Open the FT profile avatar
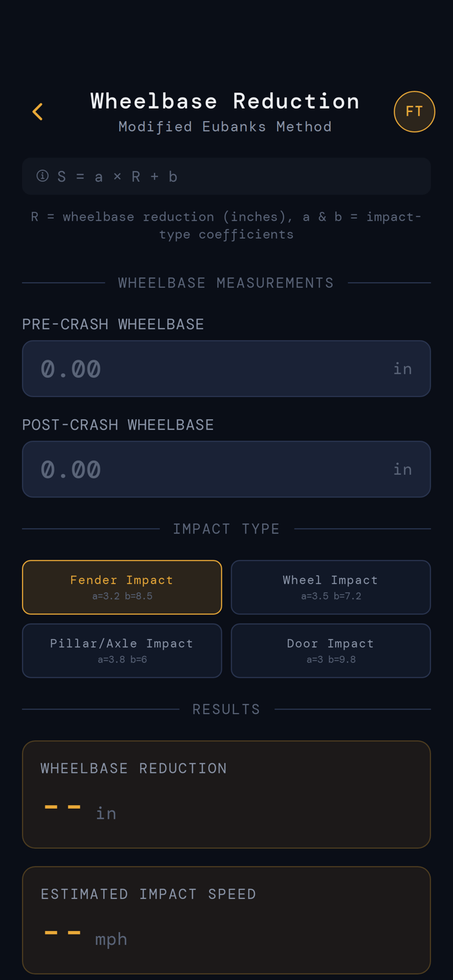 [x=414, y=112]
